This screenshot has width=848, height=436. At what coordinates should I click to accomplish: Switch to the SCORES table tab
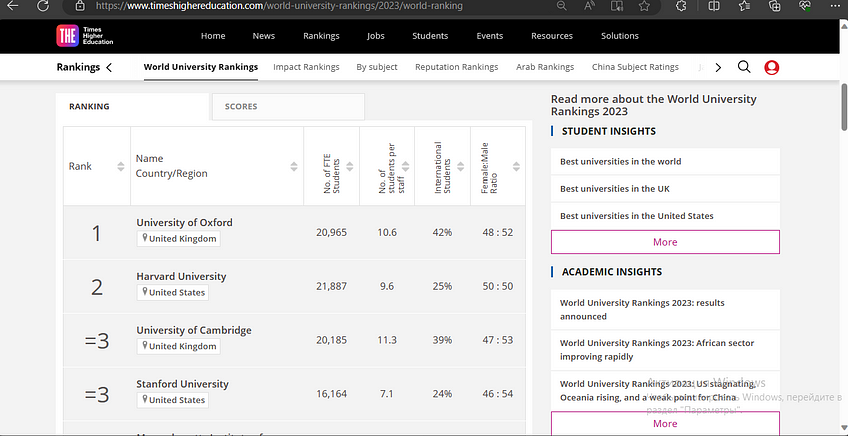(x=288, y=107)
